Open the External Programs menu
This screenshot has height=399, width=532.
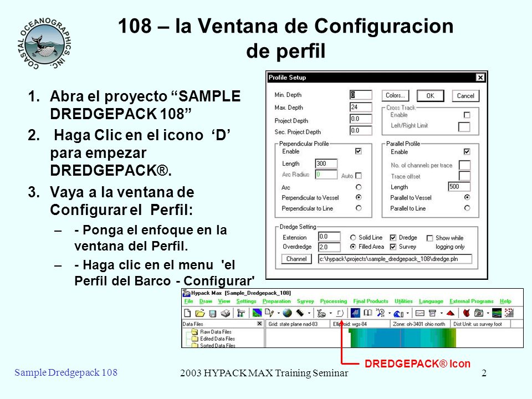(471, 301)
